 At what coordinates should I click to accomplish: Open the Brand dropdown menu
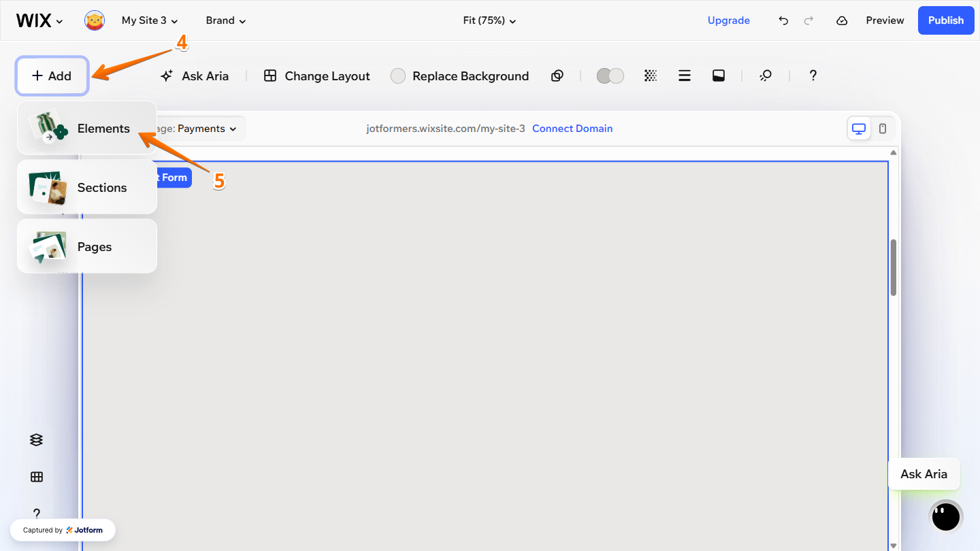tap(226, 20)
